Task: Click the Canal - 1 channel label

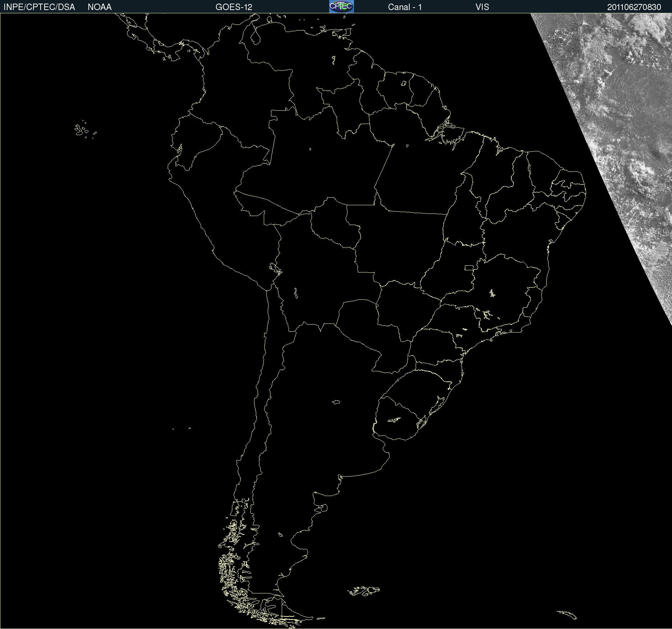Action: [405, 7]
